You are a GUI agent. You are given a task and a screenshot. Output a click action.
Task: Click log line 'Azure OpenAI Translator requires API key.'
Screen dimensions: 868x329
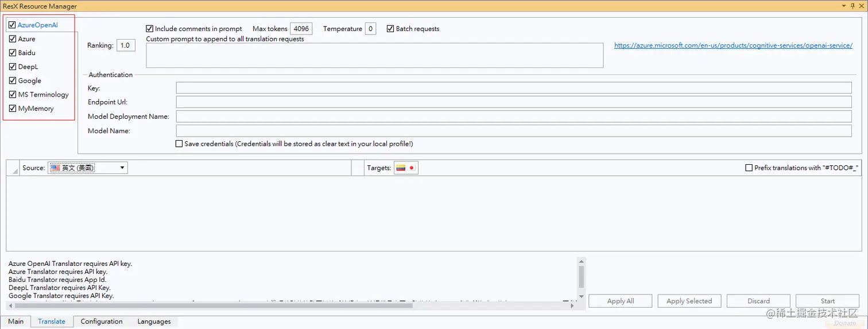(x=71, y=264)
